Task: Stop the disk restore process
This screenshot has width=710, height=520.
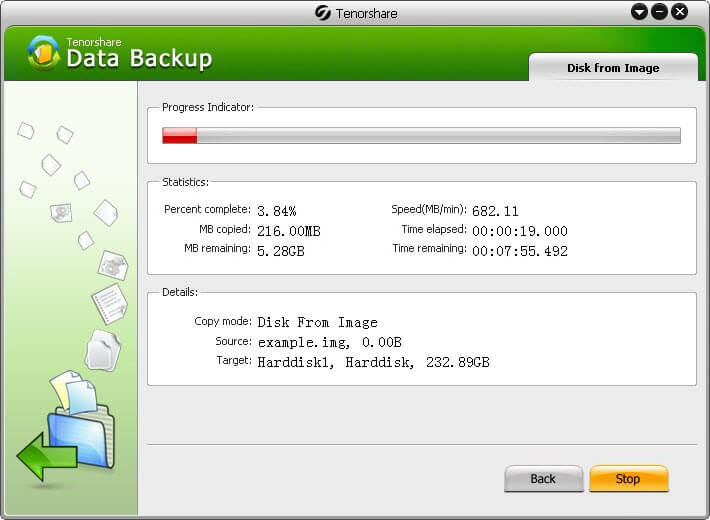Action: [628, 479]
